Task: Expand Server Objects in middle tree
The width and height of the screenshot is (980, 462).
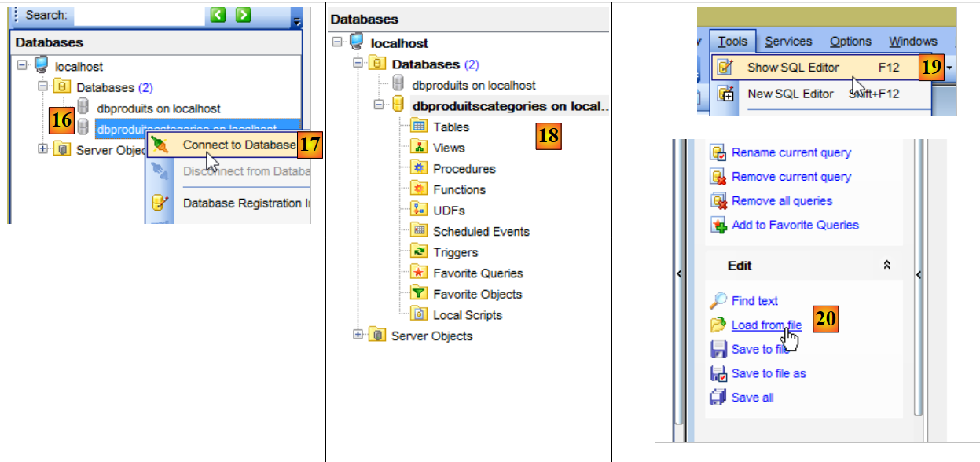Action: (x=358, y=335)
